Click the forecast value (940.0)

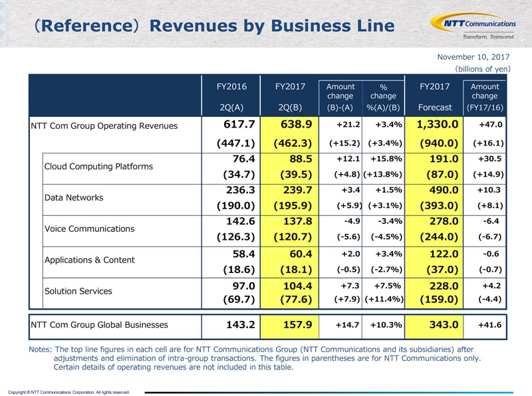point(439,143)
